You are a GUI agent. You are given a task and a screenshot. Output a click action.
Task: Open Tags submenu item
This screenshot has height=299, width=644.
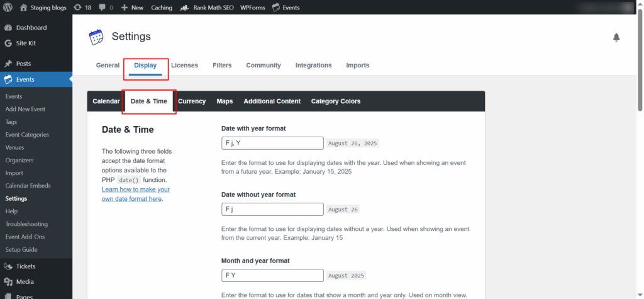tap(11, 121)
